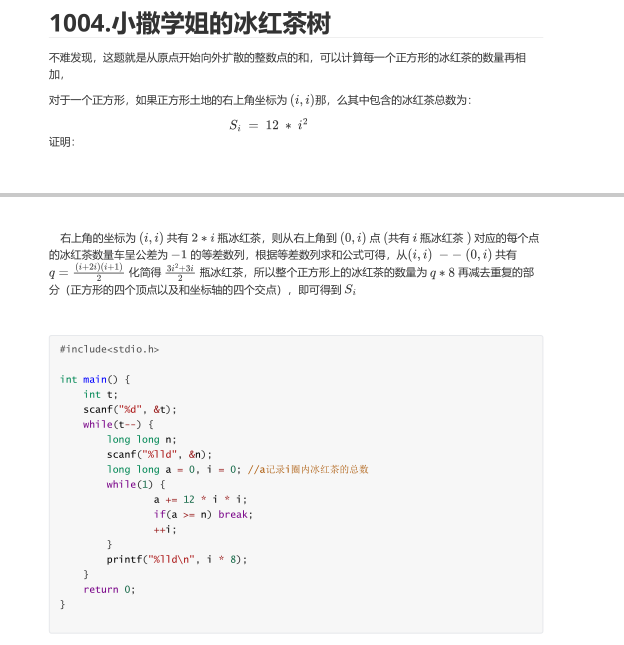Click the code line 'long long n;'
The width and height of the screenshot is (624, 645).
tap(142, 440)
